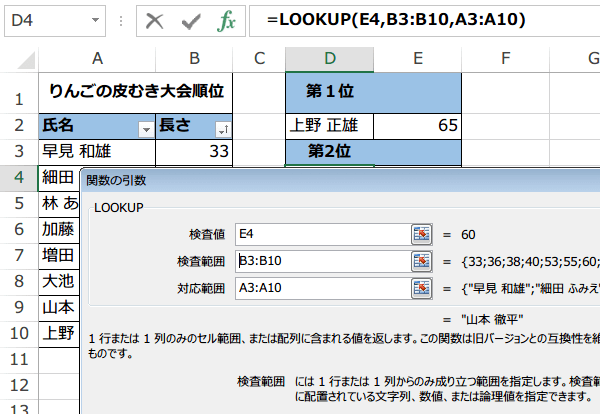The width and height of the screenshot is (600, 414).
Task: Click cell A4 starting with 細田
Action: coord(59,178)
